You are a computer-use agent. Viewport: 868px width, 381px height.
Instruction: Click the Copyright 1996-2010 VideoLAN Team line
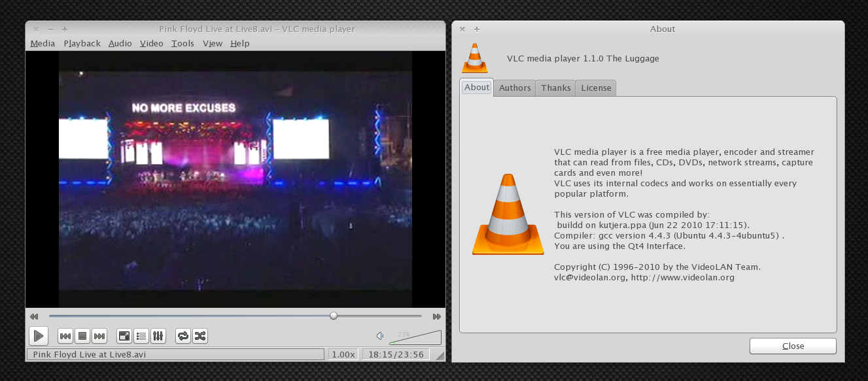point(657,267)
